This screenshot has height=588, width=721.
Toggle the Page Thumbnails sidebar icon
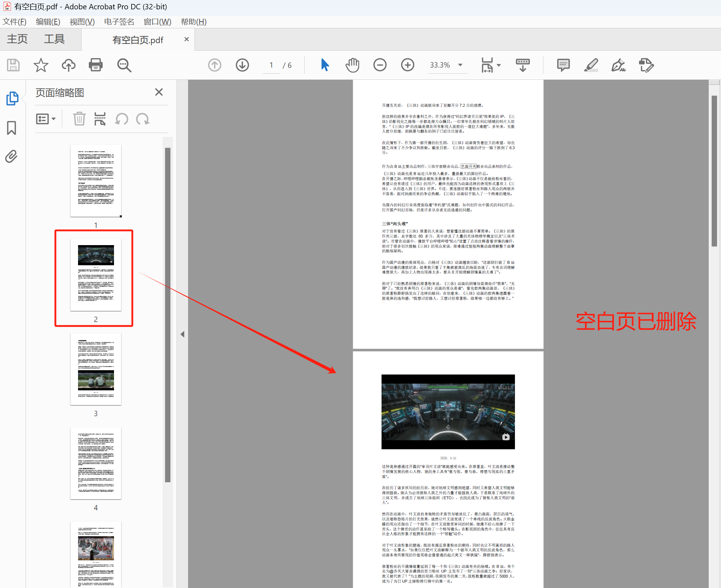pyautogui.click(x=12, y=98)
